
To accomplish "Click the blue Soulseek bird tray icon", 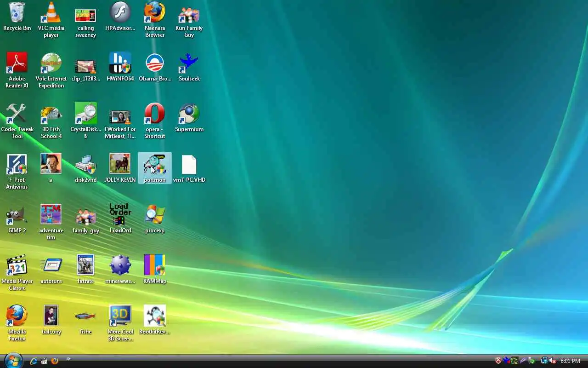I will pos(507,361).
